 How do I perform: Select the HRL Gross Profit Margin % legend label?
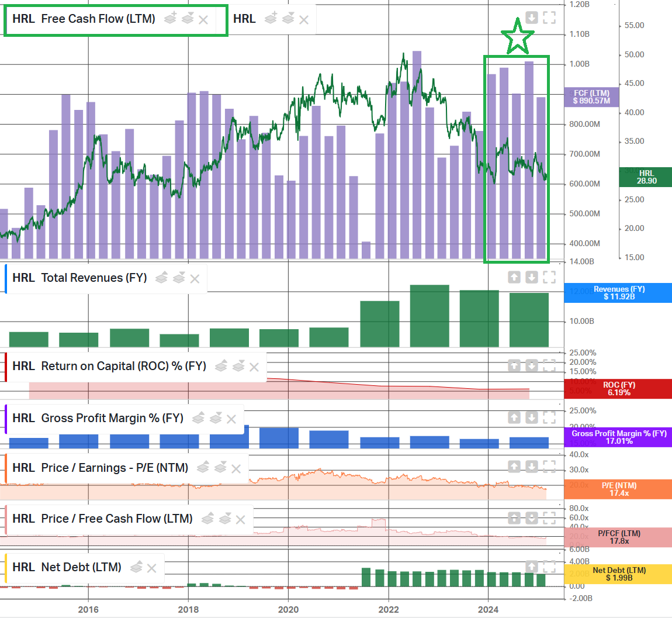click(x=98, y=418)
